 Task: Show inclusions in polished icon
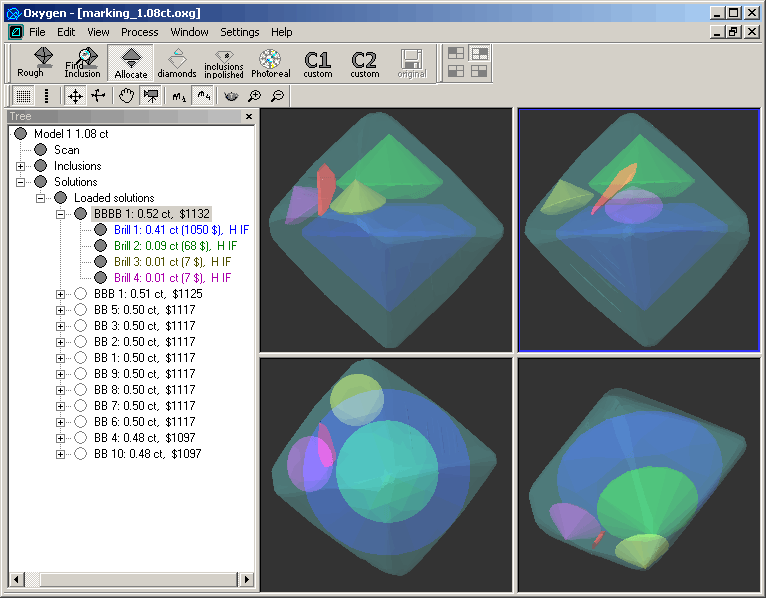click(x=223, y=62)
